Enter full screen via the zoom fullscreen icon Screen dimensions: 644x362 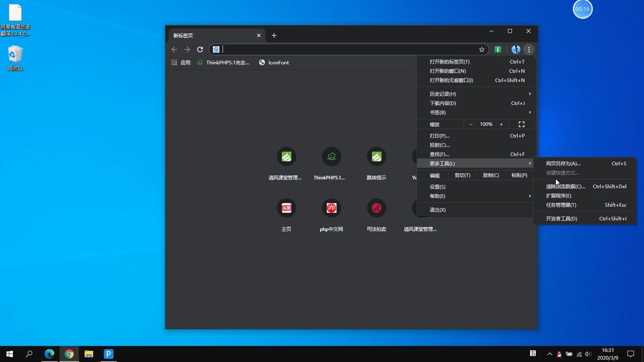point(522,124)
